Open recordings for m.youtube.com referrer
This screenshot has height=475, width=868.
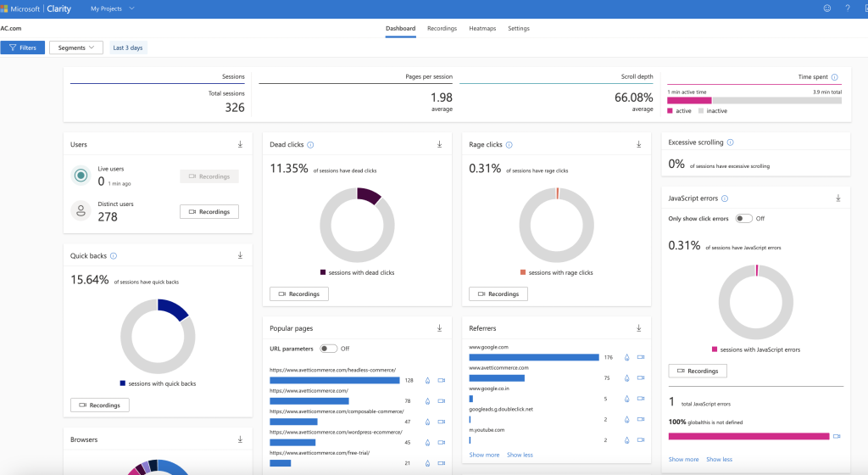pyautogui.click(x=641, y=440)
